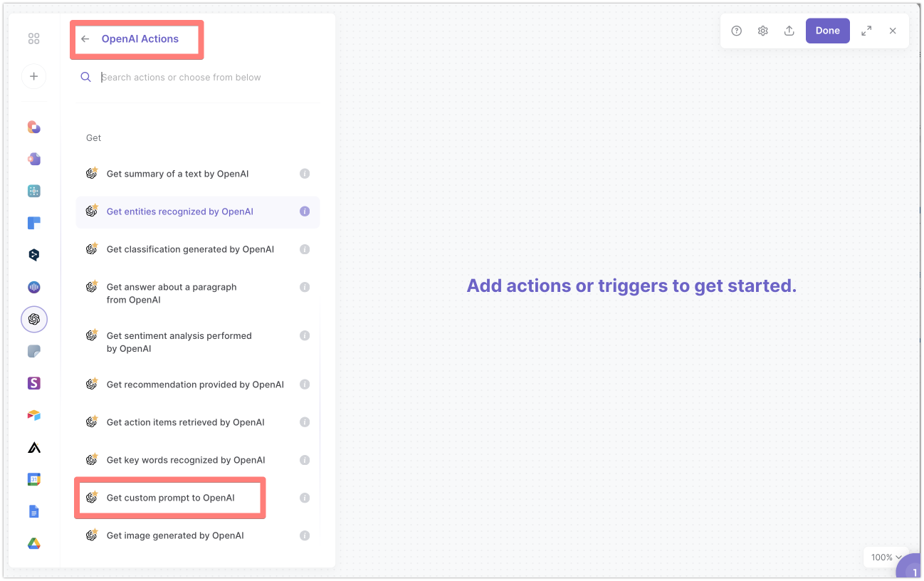The width and height of the screenshot is (924, 581).
Task: Select the ChatGPT app icon in the sidebar
Action: coord(34,319)
